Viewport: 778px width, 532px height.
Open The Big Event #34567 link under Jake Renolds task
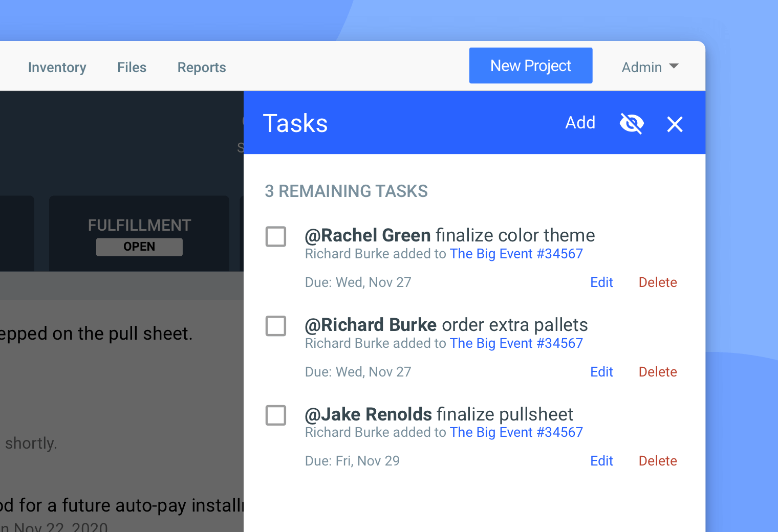[516, 432]
